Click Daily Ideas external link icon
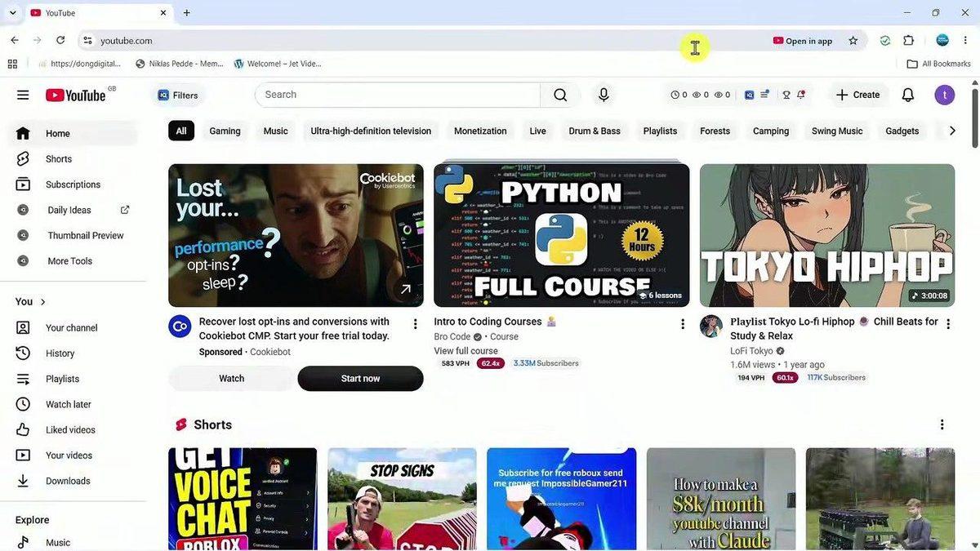The width and height of the screenshot is (980, 551). [125, 210]
